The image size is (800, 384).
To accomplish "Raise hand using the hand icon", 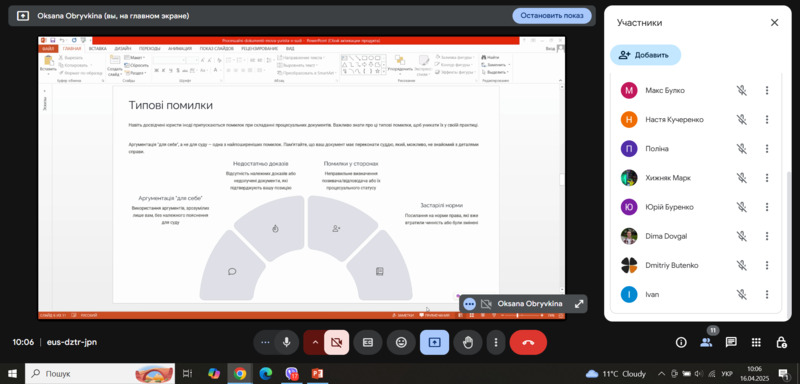I will tap(467, 342).
